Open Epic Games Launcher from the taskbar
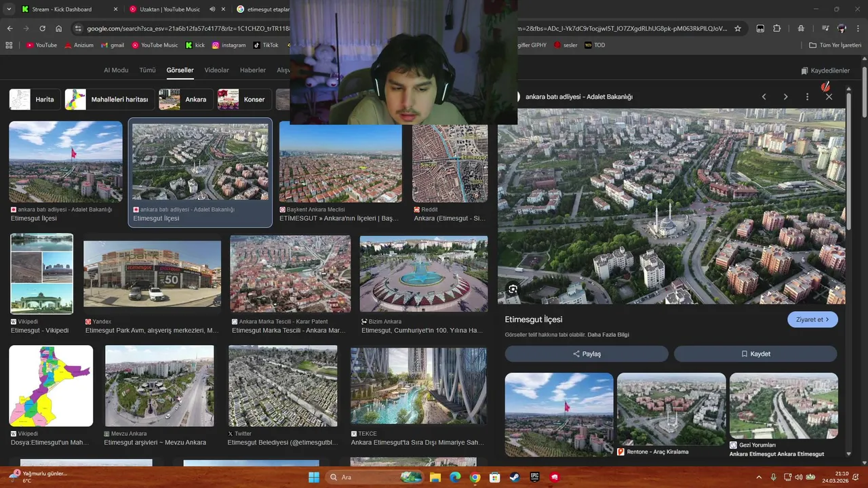 coord(534,477)
